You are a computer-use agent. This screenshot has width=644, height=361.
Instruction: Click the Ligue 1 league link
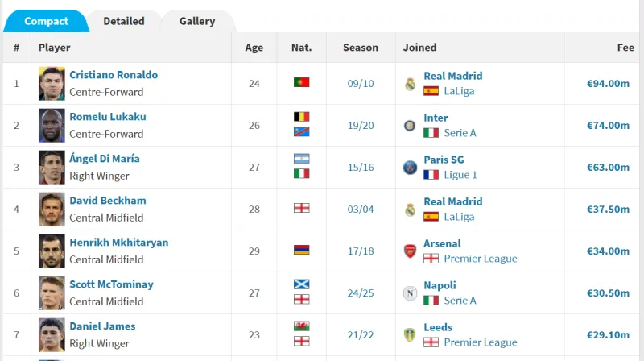460,175
